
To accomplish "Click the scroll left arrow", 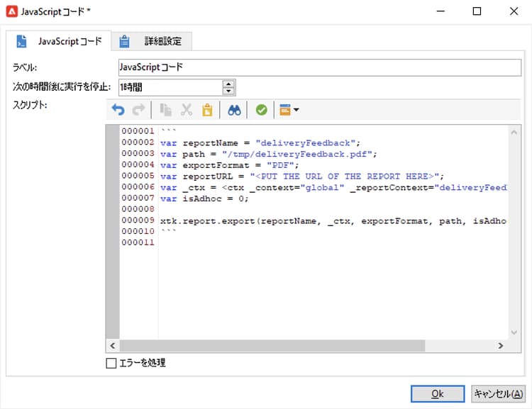I will [113, 346].
